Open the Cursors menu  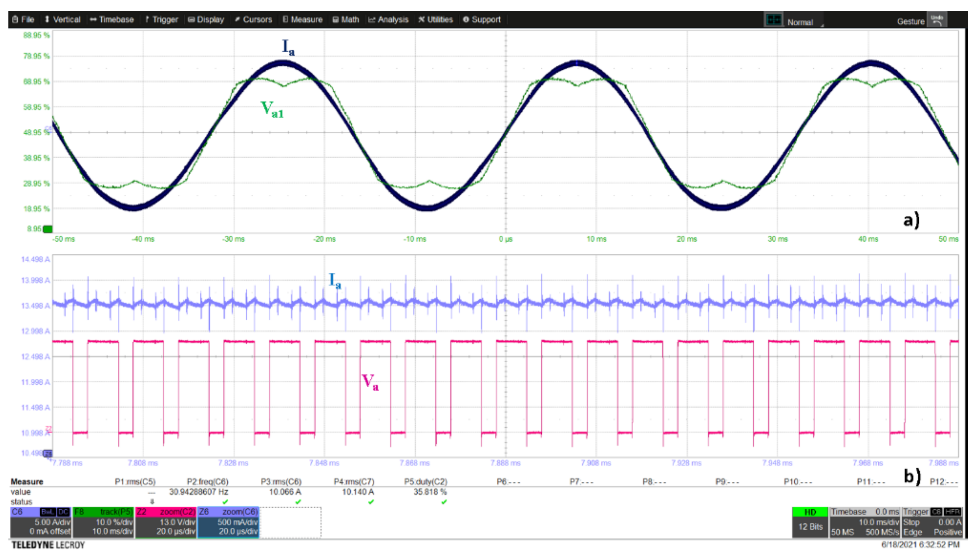[x=253, y=20]
